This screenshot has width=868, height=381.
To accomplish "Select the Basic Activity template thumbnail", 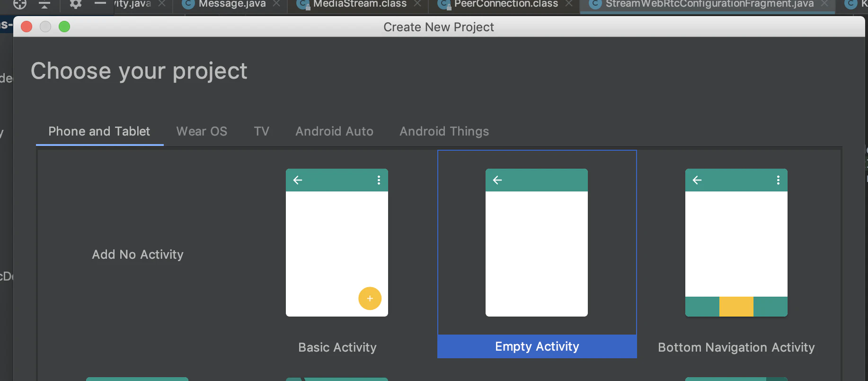I will coord(337,243).
